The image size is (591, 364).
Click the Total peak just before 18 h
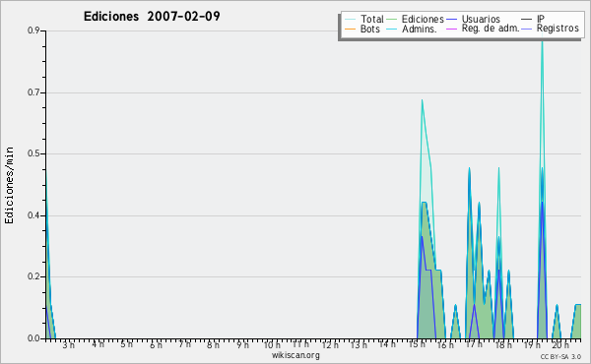498,169
